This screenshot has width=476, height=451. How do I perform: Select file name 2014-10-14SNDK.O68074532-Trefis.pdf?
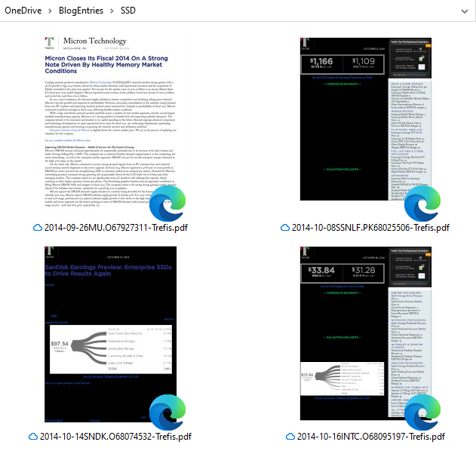pos(115,437)
